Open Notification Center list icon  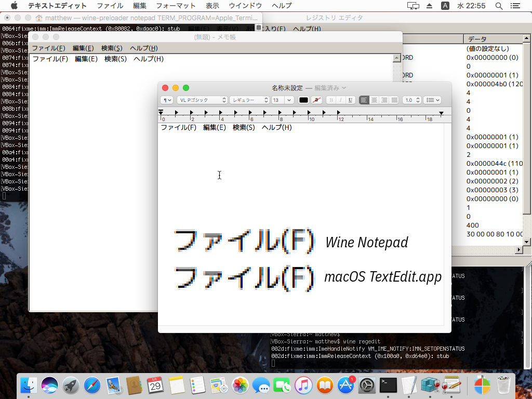[x=515, y=5]
